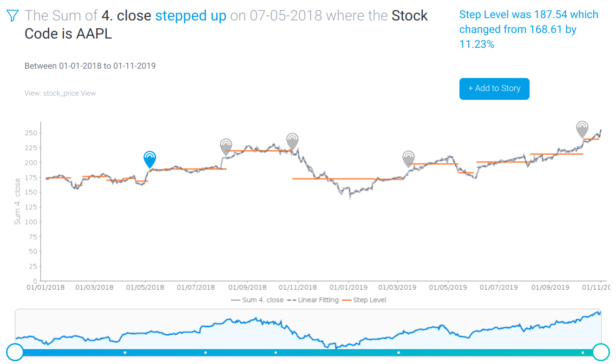
Task: Toggle the Sum 4. close legend series
Action: 257,300
